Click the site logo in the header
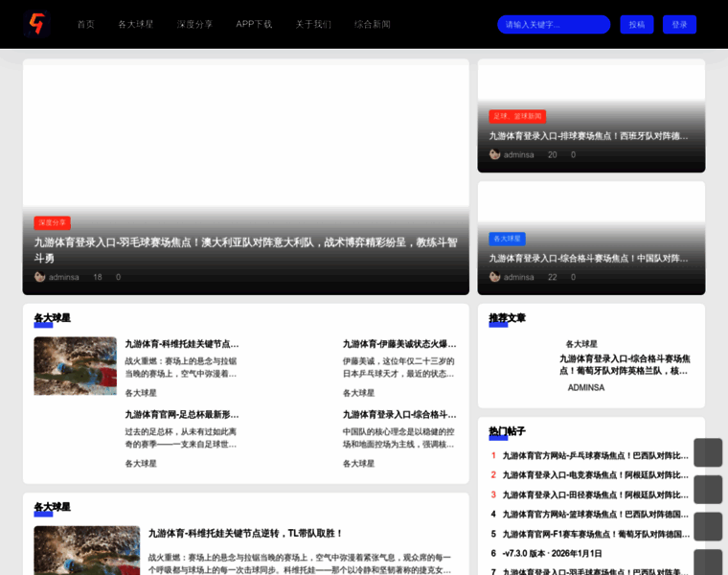 (36, 24)
